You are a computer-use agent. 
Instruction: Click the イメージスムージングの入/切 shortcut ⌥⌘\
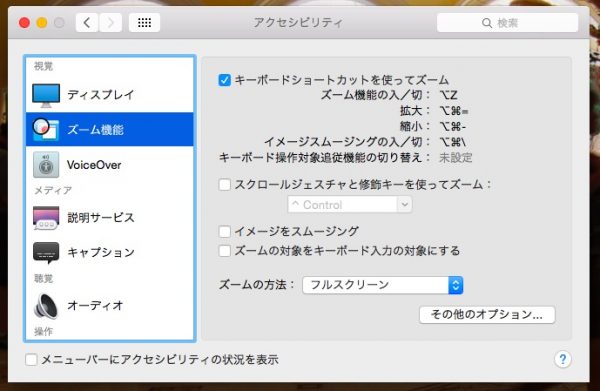453,142
